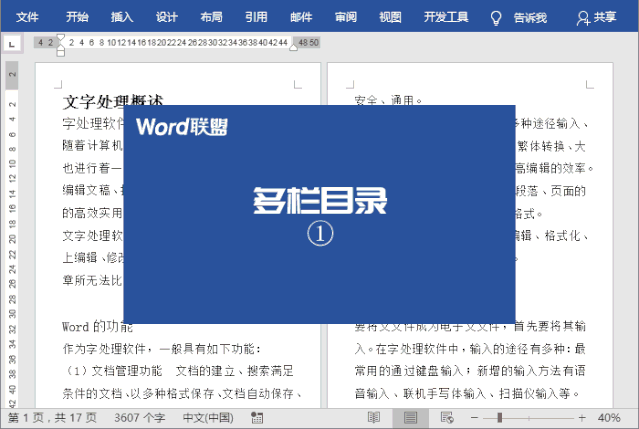639x429 pixels.
Task: Click the zoom in plus button
Action: coord(582,418)
